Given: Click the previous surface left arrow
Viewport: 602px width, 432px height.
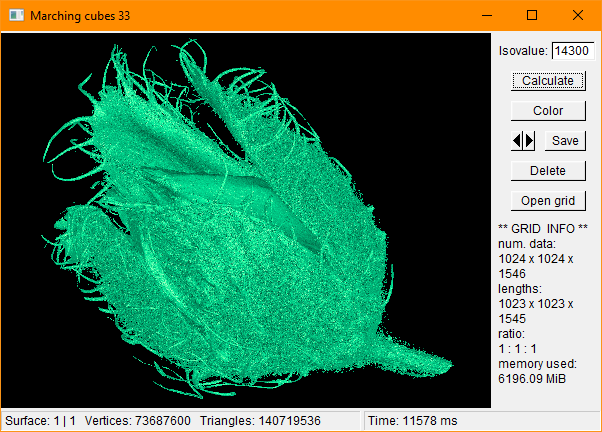Looking at the screenshot, I should (x=517, y=141).
